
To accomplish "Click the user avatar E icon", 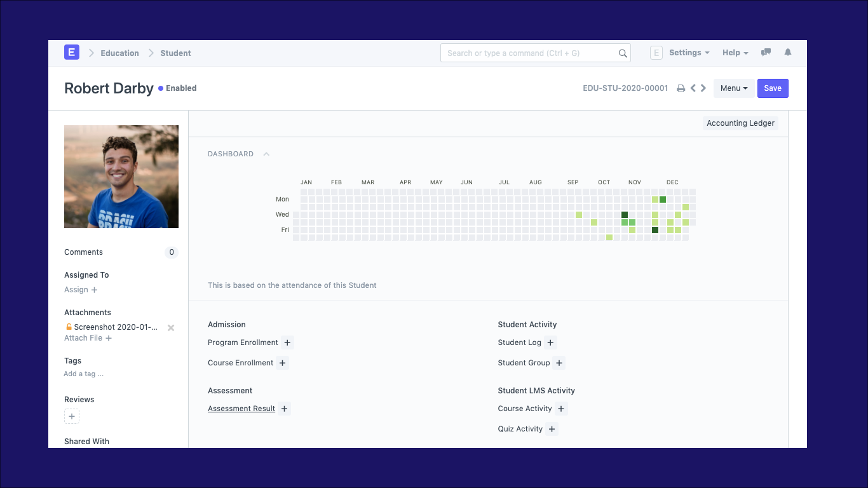I will coord(656,53).
